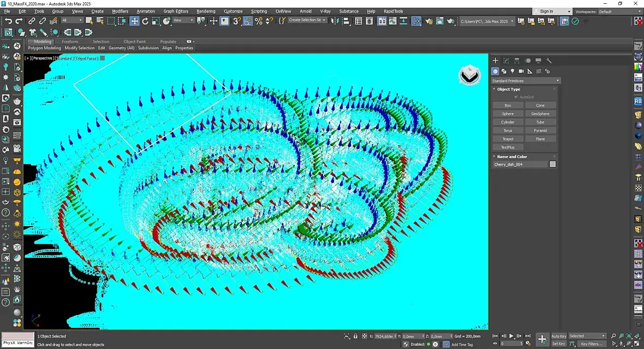
Task: Expand the Geometry (All) ribbon panel
Action: (x=121, y=48)
